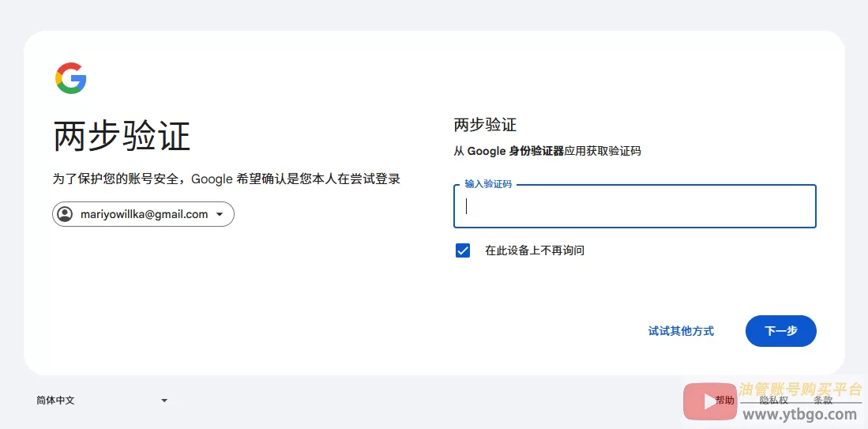Click the 试试其他方式 link
Image resolution: width=868 pixels, height=429 pixels.
(x=681, y=331)
